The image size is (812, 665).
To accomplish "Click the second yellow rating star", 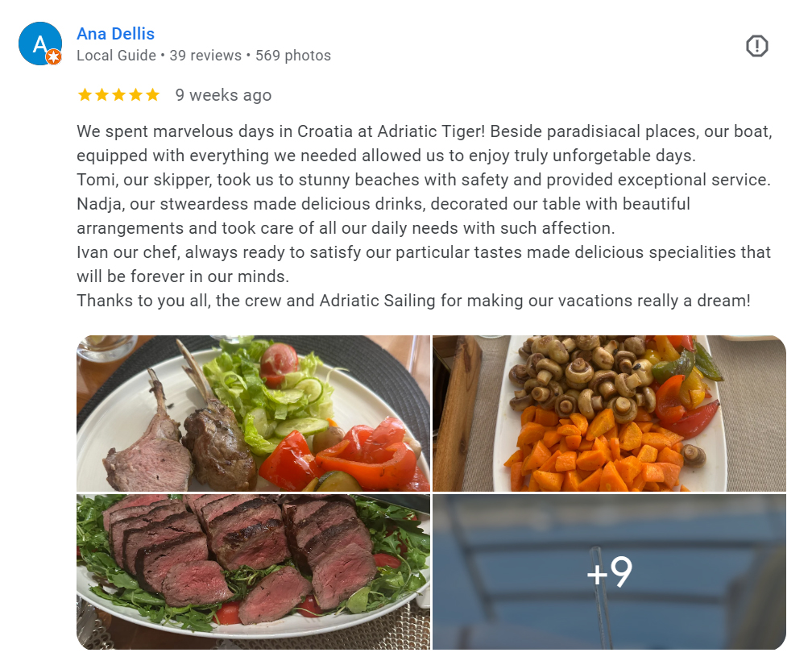I will pyautogui.click(x=102, y=95).
